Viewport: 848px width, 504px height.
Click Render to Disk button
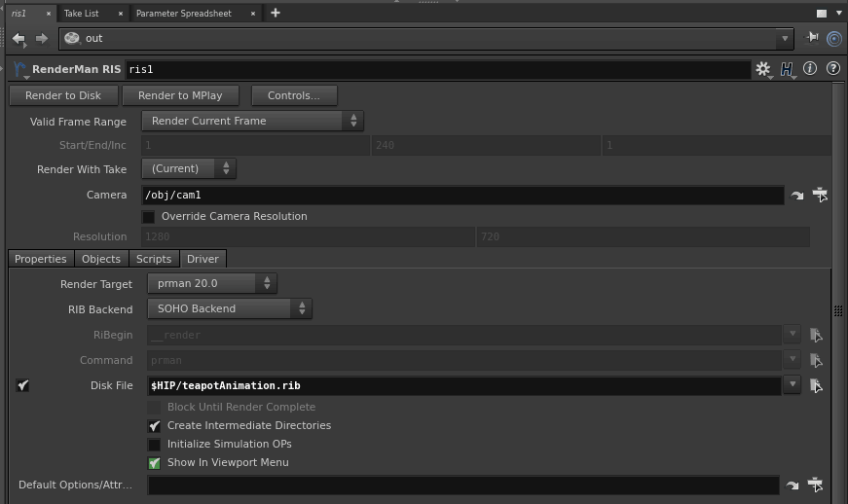[63, 95]
